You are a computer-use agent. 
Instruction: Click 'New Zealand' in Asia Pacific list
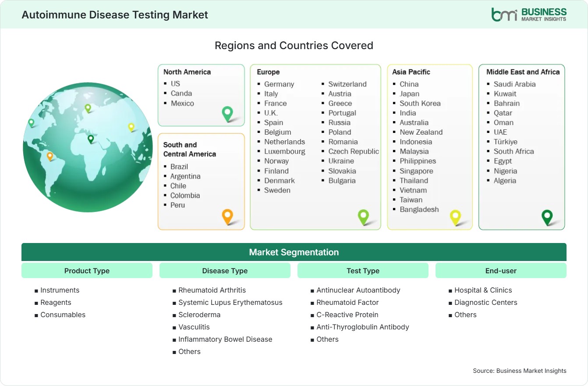click(x=421, y=132)
